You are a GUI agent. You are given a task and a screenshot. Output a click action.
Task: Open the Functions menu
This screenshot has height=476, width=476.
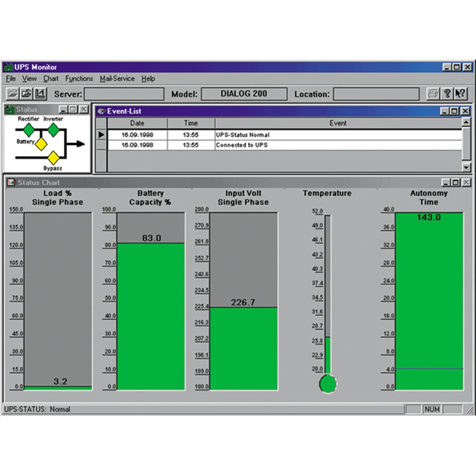79,79
